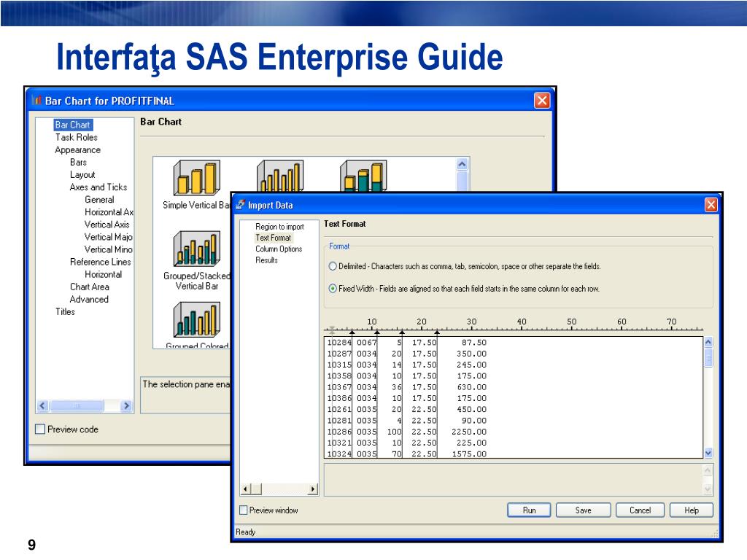Viewport: 747px width, 560px height.
Task: Click Cancel in Import Data dialog
Action: pos(640,510)
